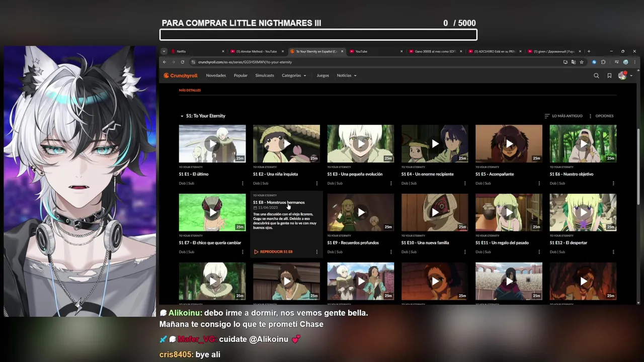Viewport: 644px width, 362px height.
Task: Bookmark page with star icon
Action: pyautogui.click(x=582, y=62)
